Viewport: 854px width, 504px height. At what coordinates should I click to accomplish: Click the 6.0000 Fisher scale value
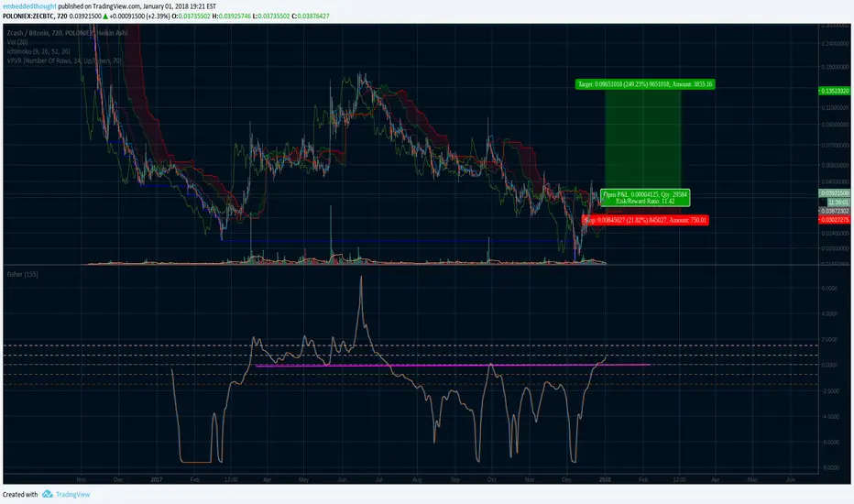click(829, 289)
